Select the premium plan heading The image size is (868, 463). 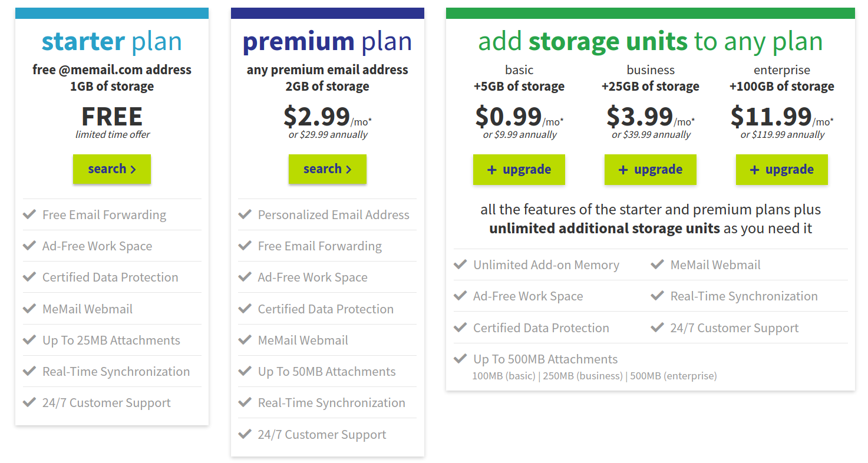(328, 41)
